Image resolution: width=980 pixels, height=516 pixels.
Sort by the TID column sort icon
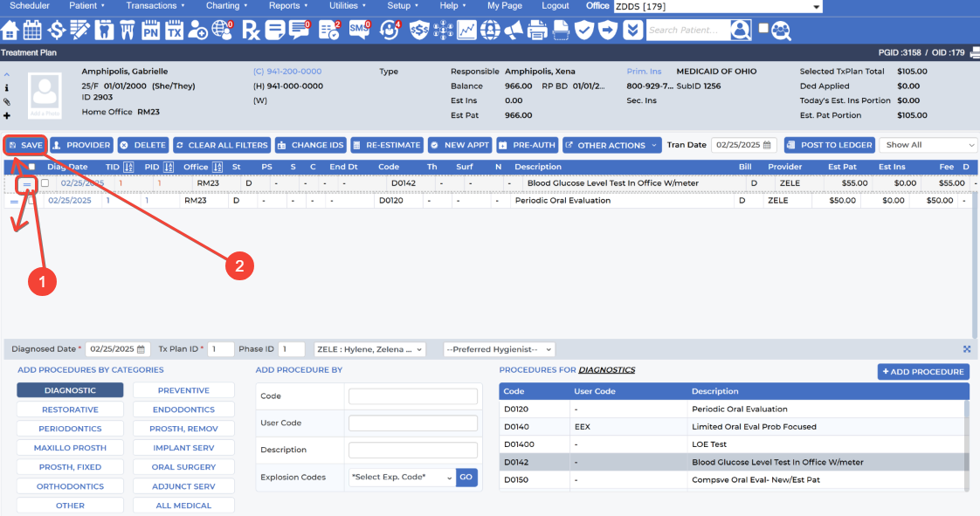[x=128, y=167]
